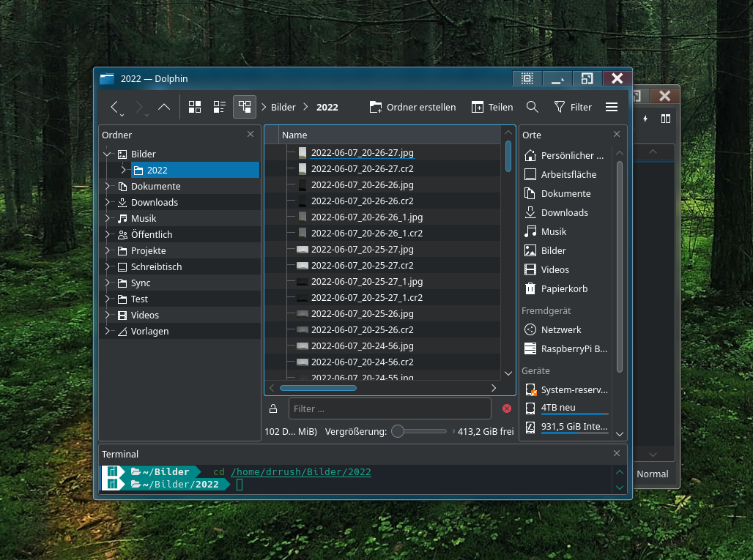Click the file list horizontal scrollbar
This screenshot has width=753, height=560.
(318, 388)
